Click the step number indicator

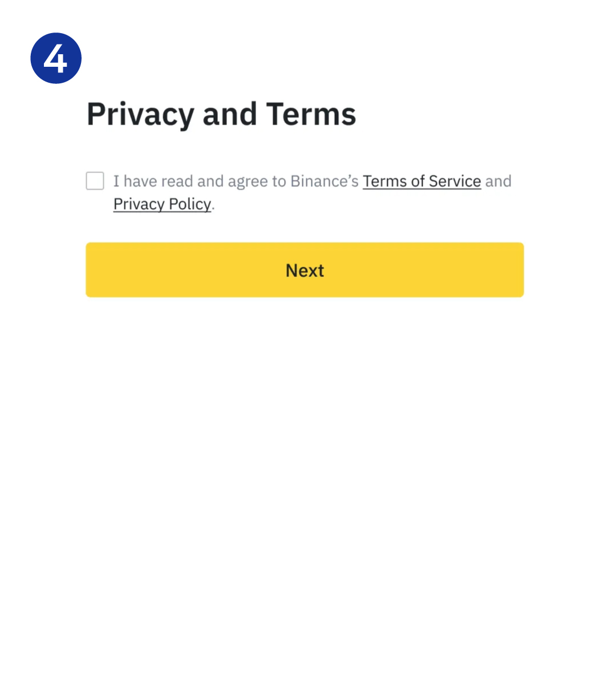tap(56, 58)
